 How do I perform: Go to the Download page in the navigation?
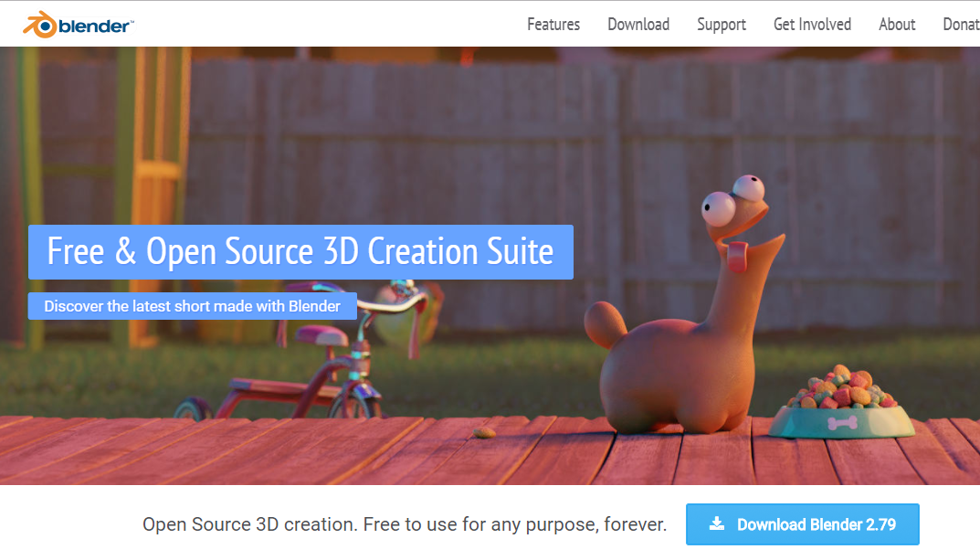pos(638,25)
